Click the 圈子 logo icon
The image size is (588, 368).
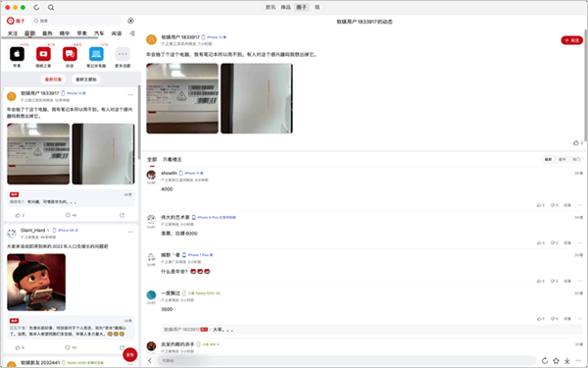coord(11,21)
